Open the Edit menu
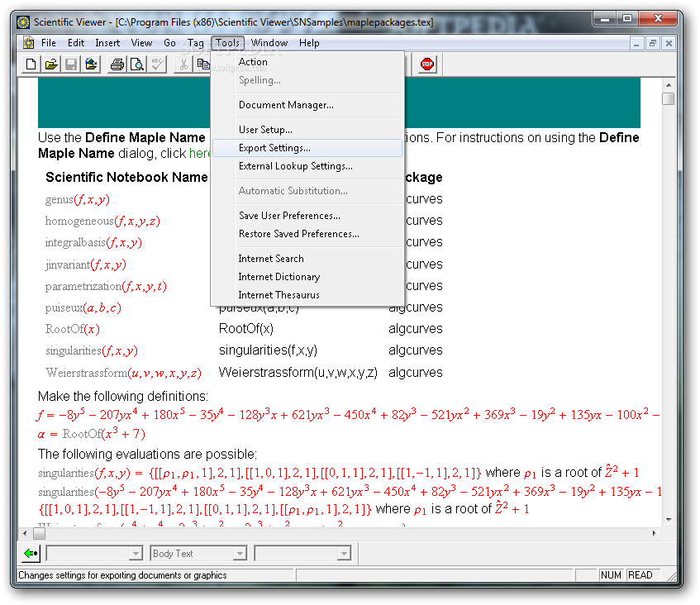Screen dimensions: 700x605 (x=76, y=43)
